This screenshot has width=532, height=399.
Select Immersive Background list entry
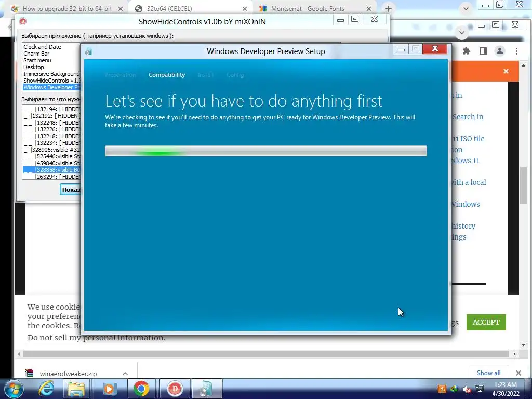(x=51, y=74)
